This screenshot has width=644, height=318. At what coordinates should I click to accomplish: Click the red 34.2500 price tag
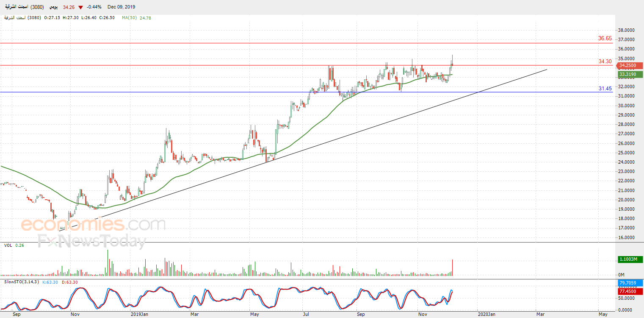(630, 66)
